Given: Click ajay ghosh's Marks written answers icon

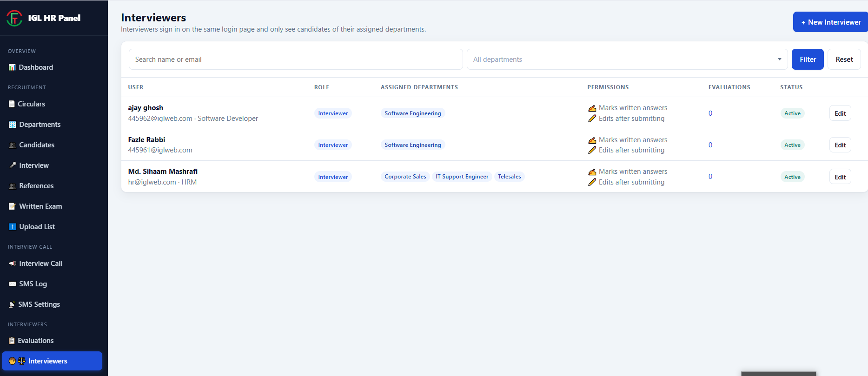Looking at the screenshot, I should (x=592, y=108).
